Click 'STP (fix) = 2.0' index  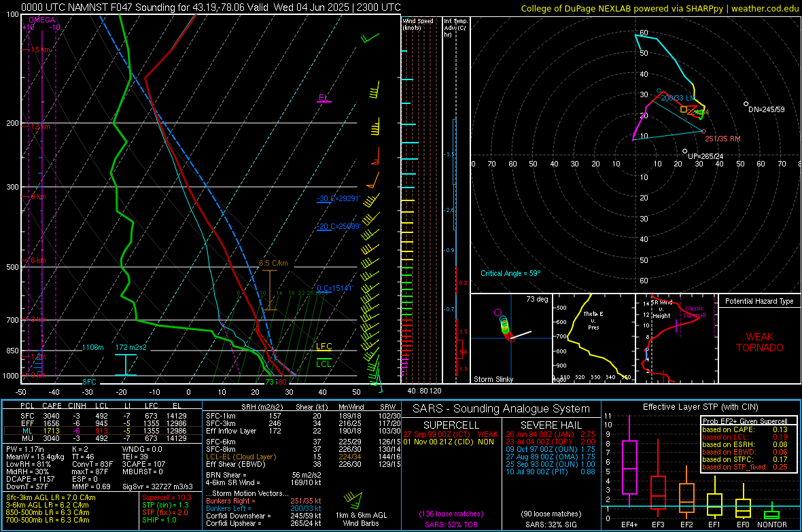click(x=165, y=512)
